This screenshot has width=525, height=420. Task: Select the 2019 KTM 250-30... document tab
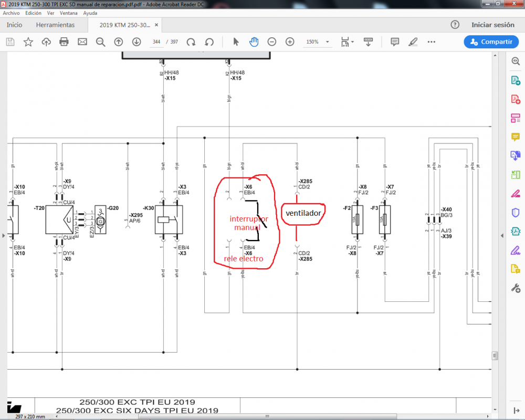[x=124, y=25]
